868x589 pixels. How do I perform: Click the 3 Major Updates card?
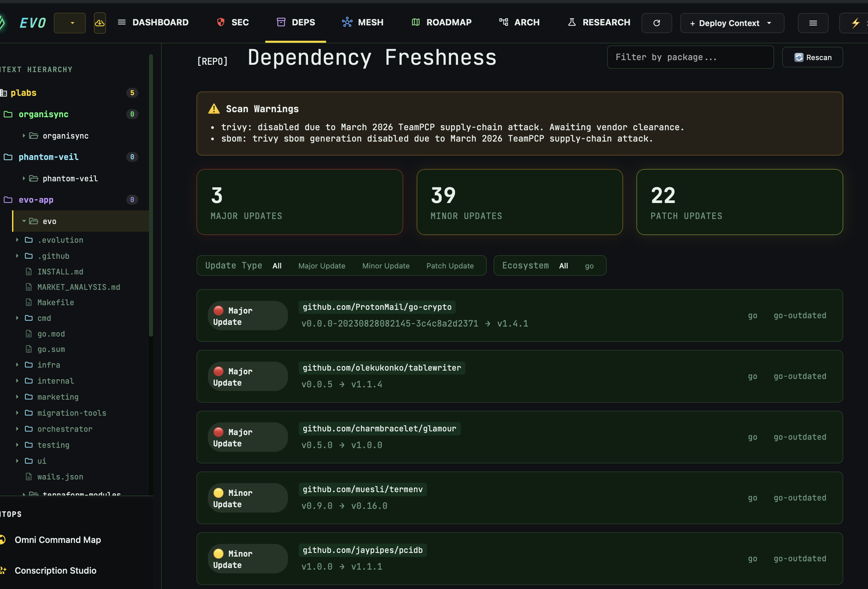pos(300,202)
